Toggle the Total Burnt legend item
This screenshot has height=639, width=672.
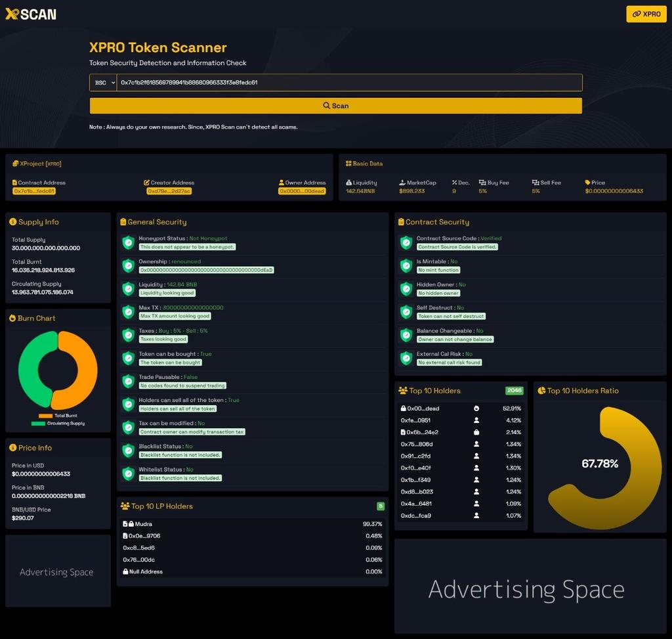tap(58, 416)
